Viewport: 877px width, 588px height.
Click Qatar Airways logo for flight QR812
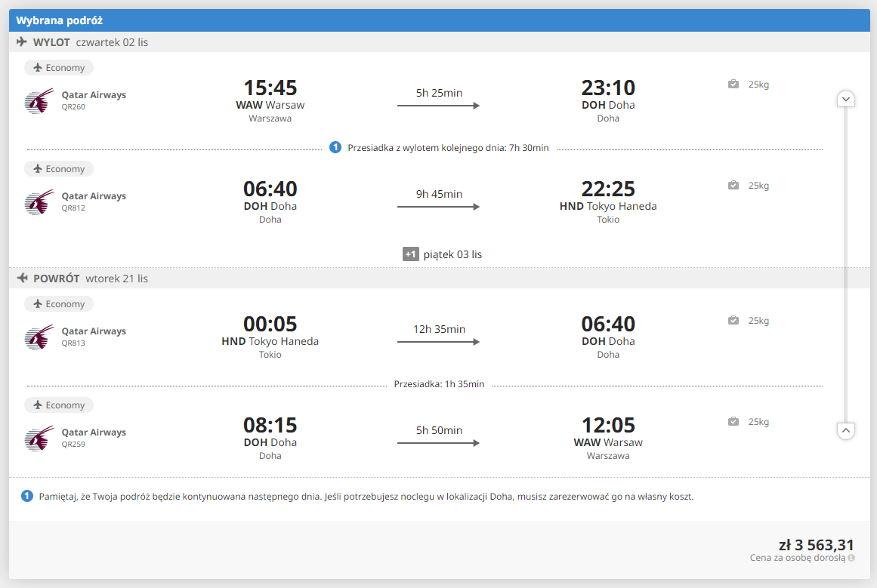pyautogui.click(x=39, y=202)
